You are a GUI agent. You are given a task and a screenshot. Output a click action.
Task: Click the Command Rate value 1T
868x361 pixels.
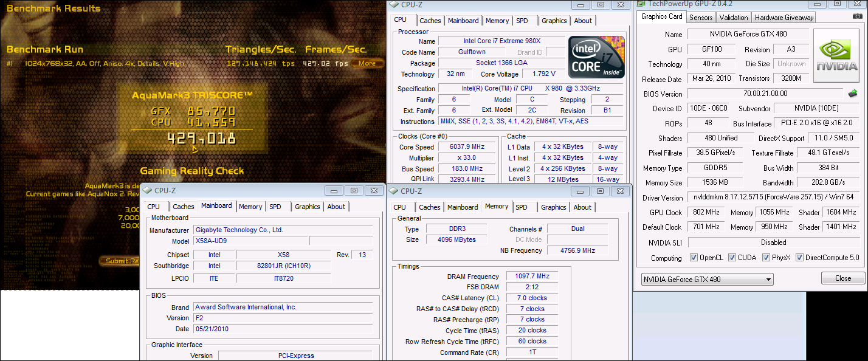[532, 352]
